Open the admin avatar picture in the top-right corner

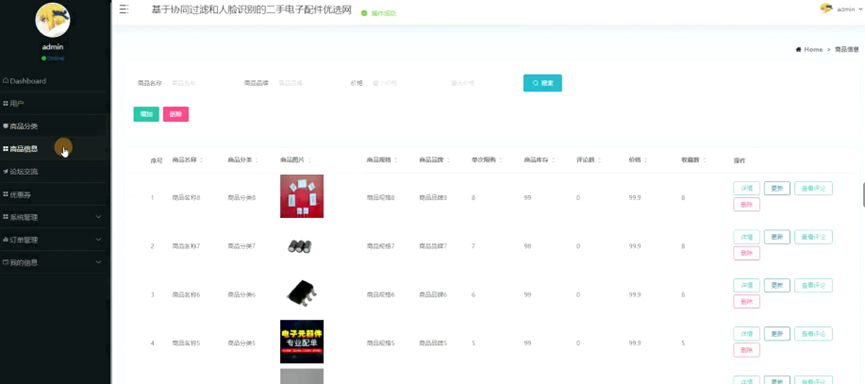826,9
